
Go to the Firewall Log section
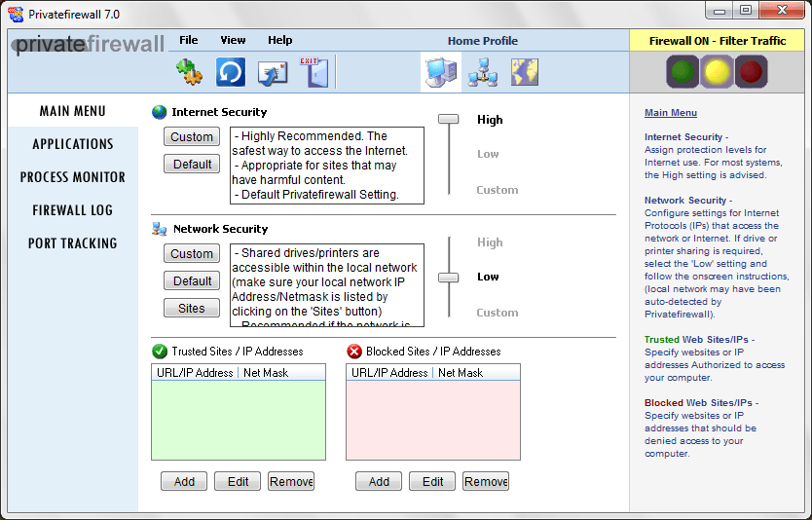(x=72, y=210)
